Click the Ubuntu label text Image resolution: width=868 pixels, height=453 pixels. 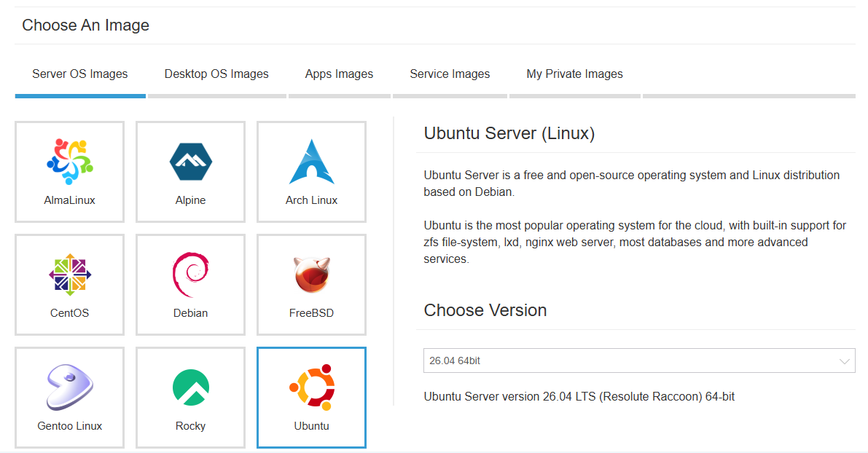point(312,426)
